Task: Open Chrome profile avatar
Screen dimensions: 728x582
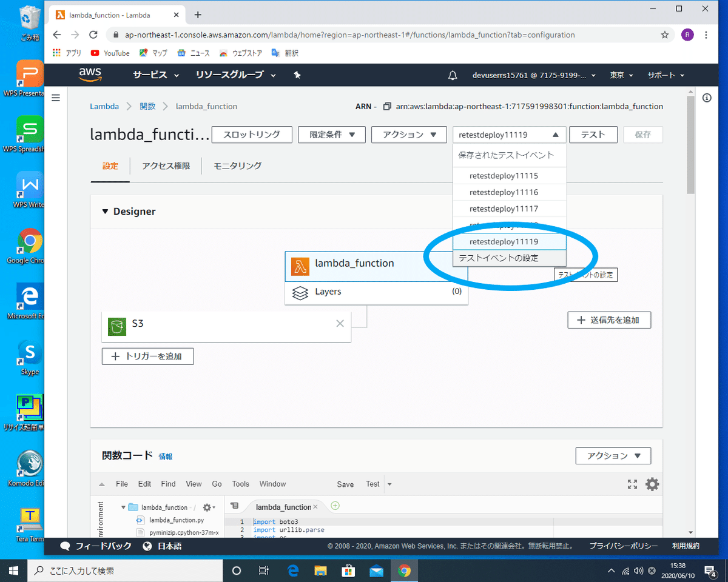Action: click(687, 35)
